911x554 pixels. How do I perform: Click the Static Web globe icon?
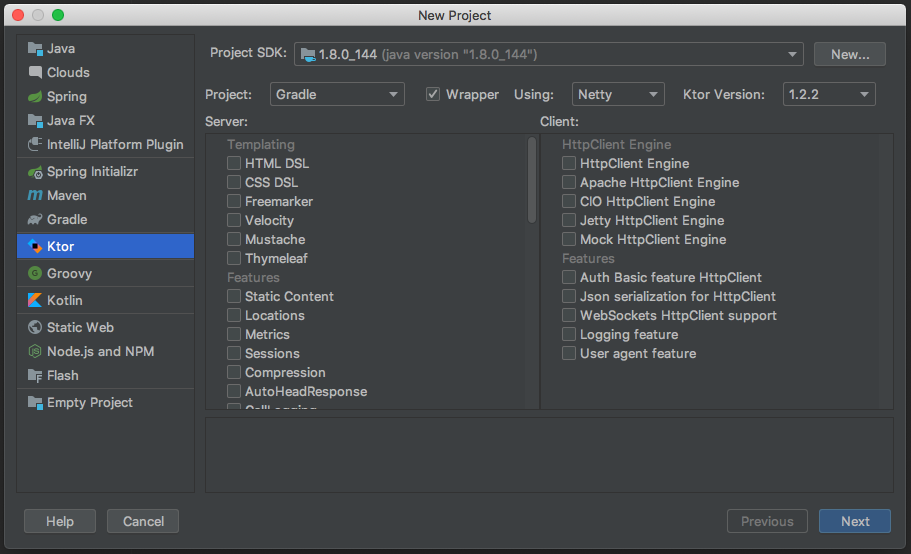35,328
